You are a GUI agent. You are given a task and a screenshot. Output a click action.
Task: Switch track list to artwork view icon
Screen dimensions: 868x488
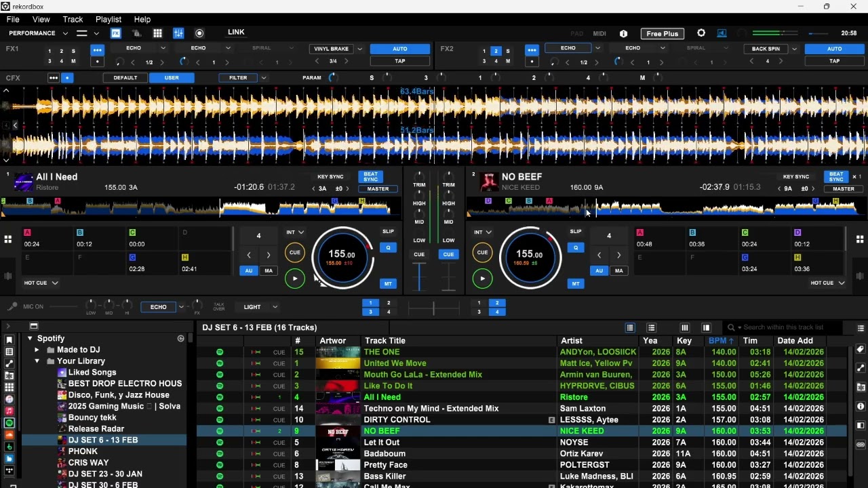[x=651, y=327]
